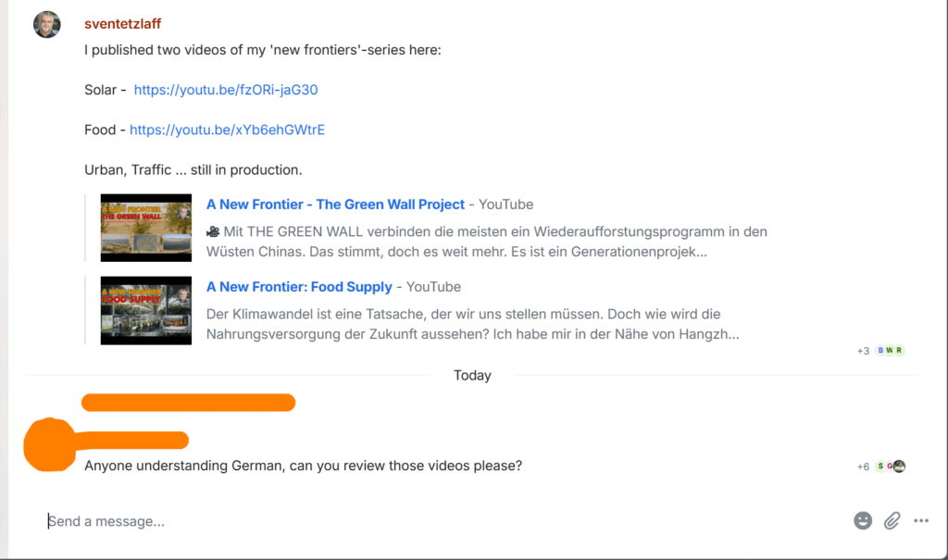The image size is (948, 560).
Task: Open the three-dot more options menu
Action: pos(921,521)
